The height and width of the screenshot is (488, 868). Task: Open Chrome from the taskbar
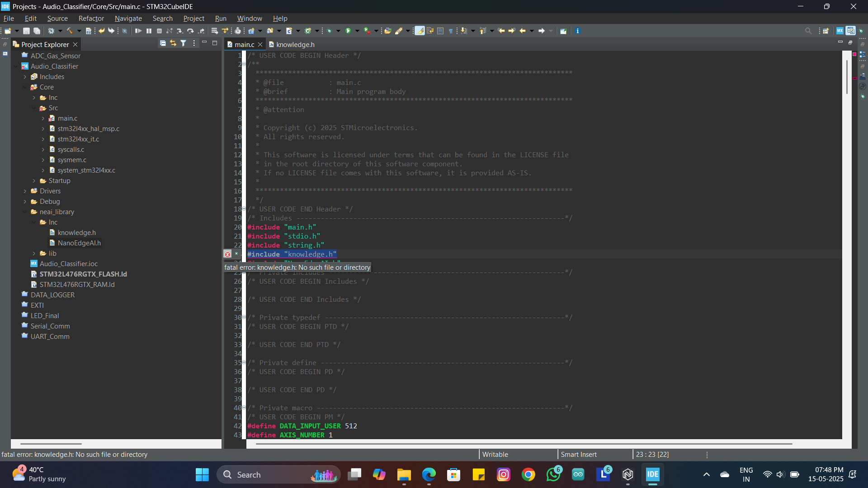pos(528,474)
